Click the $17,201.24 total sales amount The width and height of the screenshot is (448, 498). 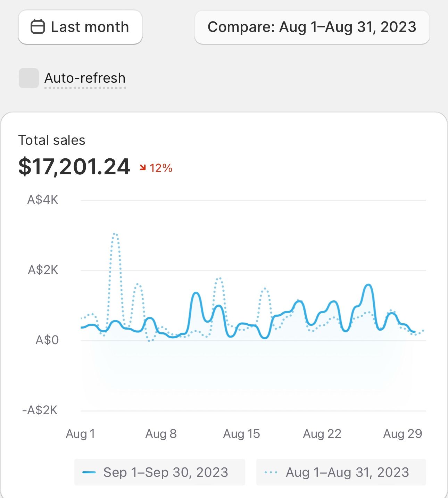click(74, 167)
